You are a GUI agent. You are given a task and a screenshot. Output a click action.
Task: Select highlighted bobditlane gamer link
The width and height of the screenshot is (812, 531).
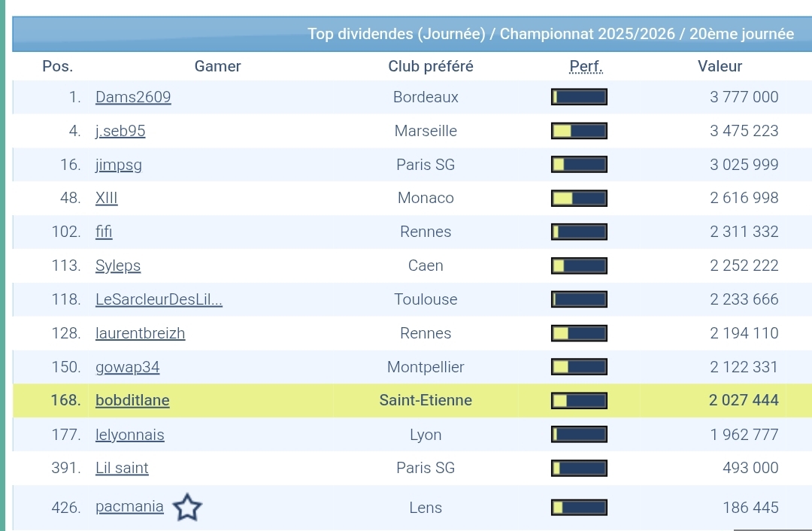coord(132,400)
